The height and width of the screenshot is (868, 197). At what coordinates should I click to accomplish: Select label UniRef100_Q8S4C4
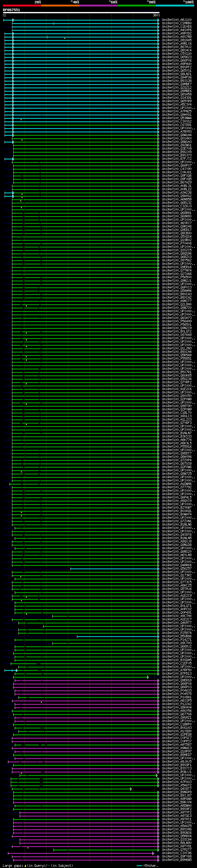point(177,50)
